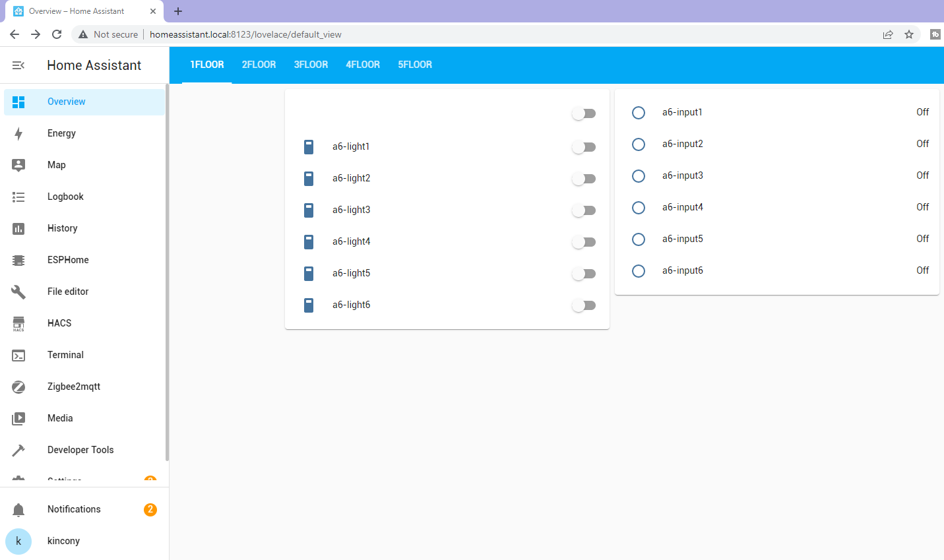Image resolution: width=944 pixels, height=560 pixels.
Task: Open the Zigbee2mqtt sidebar icon
Action: (x=18, y=387)
